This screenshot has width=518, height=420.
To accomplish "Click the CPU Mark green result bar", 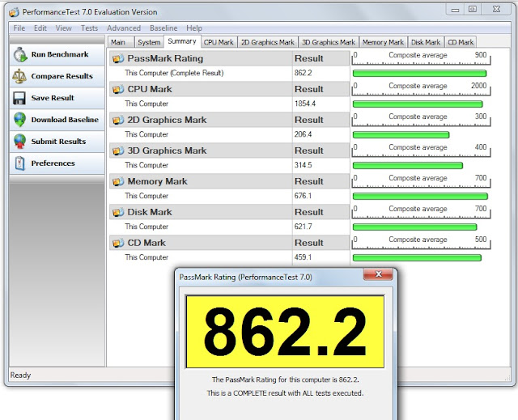I will [x=418, y=104].
